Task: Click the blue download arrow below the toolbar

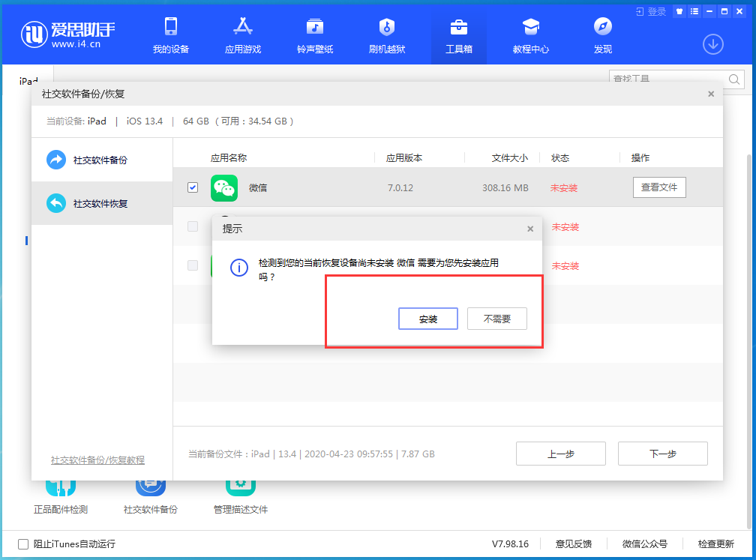Action: click(x=712, y=44)
